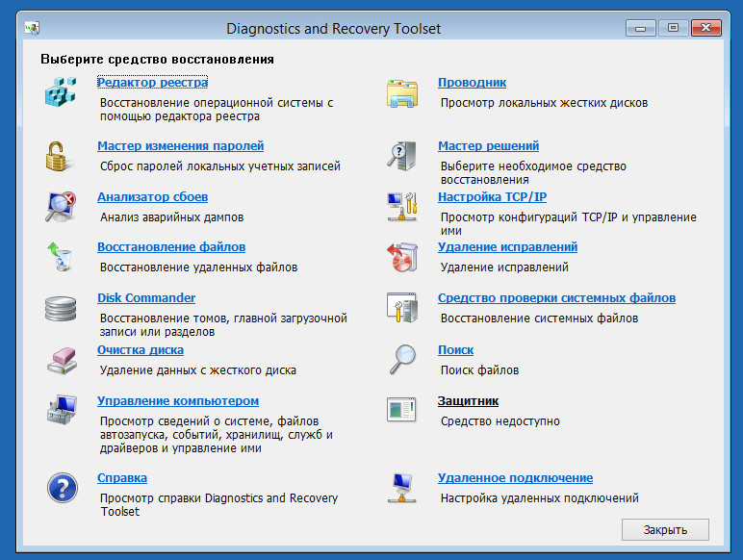Click text Восстановление системных файлов
This screenshot has height=560, width=743.
click(540, 318)
